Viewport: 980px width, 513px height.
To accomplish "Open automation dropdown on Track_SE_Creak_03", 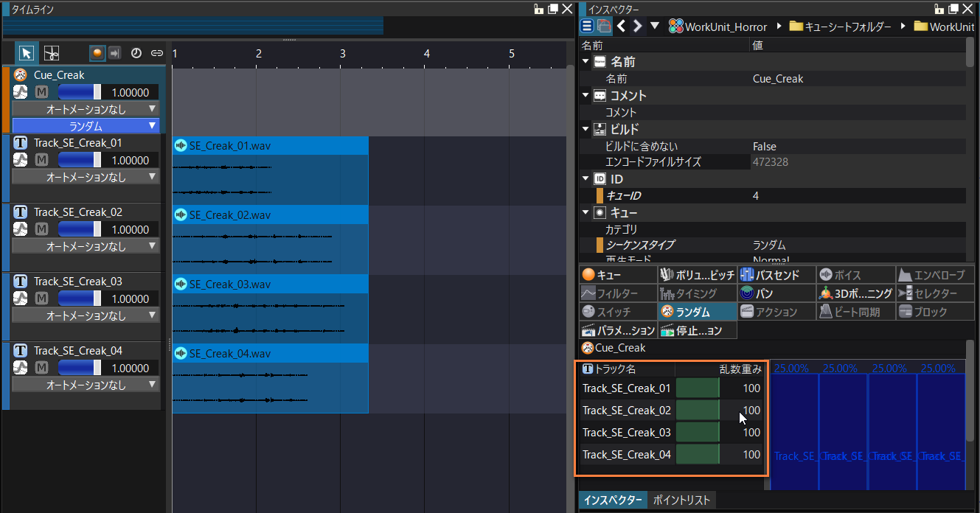I will click(x=86, y=315).
